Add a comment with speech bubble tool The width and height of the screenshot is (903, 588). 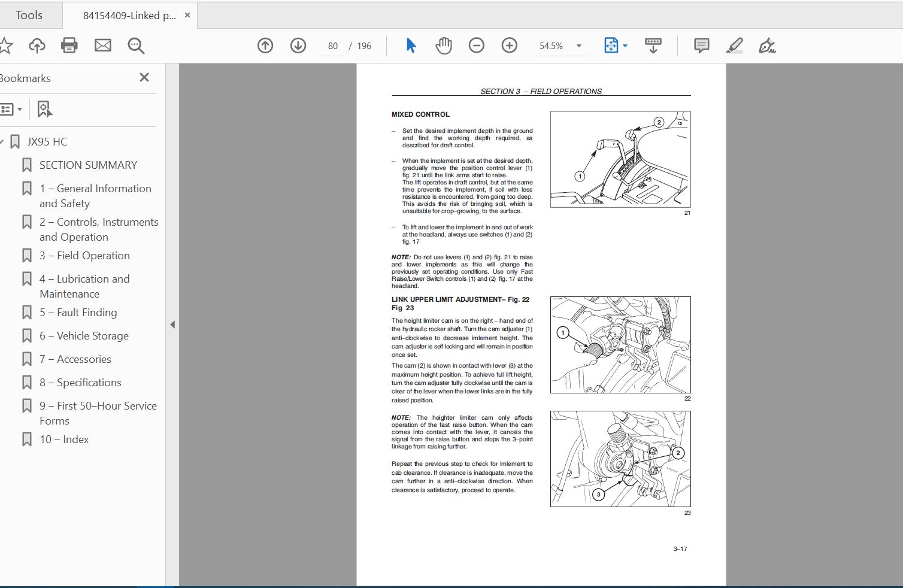pyautogui.click(x=701, y=46)
